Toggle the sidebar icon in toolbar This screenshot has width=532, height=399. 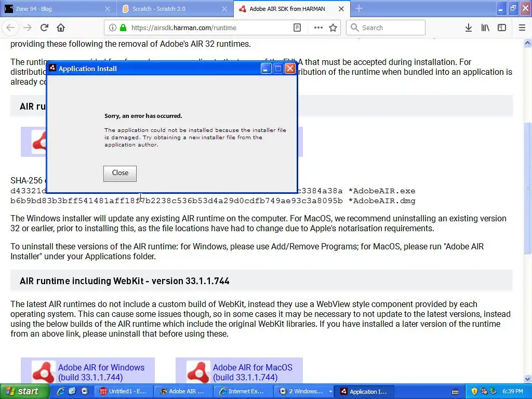click(x=502, y=28)
